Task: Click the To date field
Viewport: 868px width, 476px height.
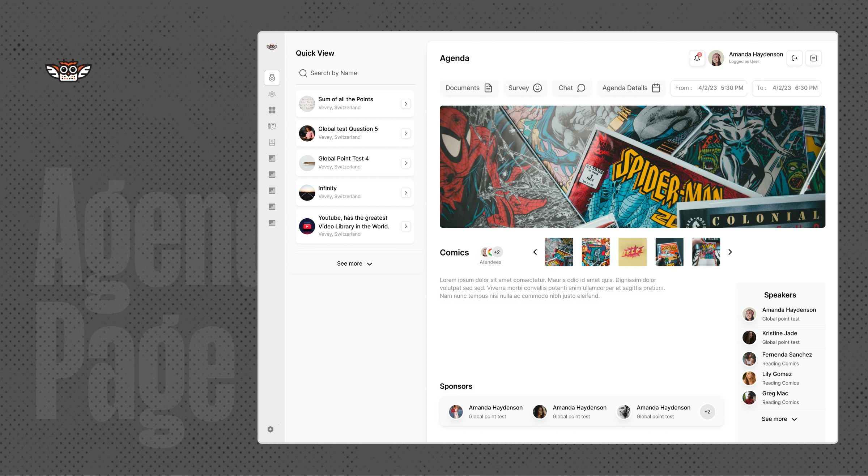Action: 787,88
